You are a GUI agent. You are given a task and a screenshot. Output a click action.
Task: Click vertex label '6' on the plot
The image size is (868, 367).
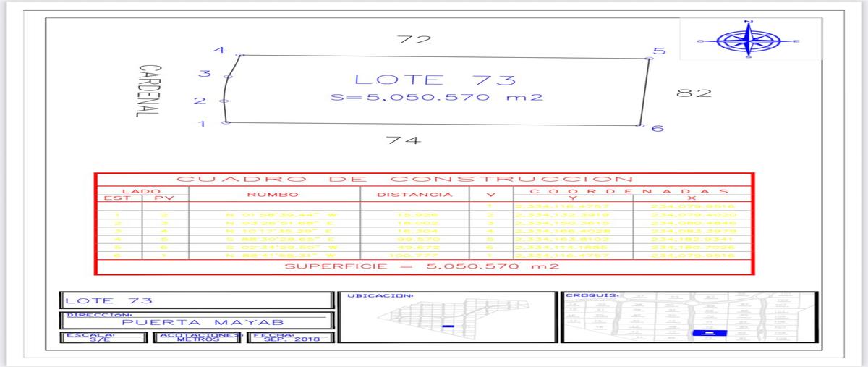point(656,129)
